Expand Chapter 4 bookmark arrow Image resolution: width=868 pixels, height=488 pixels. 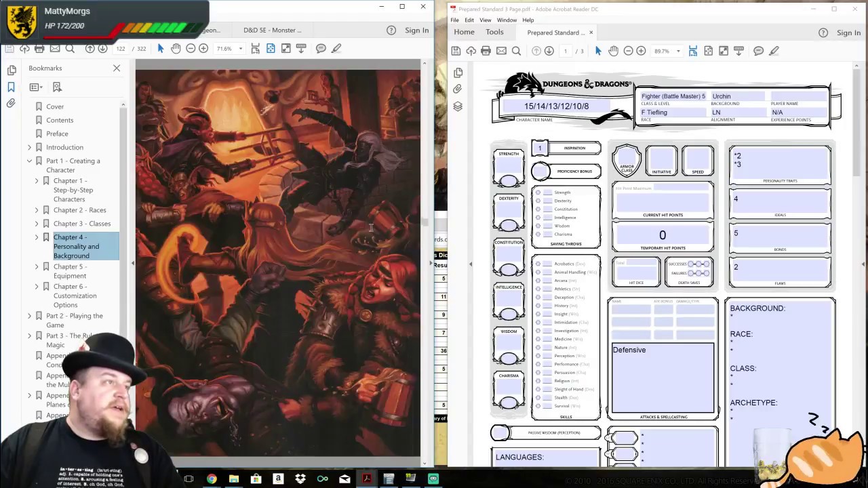37,237
